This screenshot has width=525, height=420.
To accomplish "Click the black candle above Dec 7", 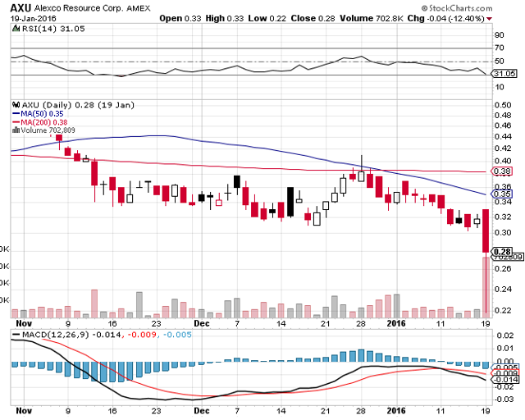I will 237,181.
